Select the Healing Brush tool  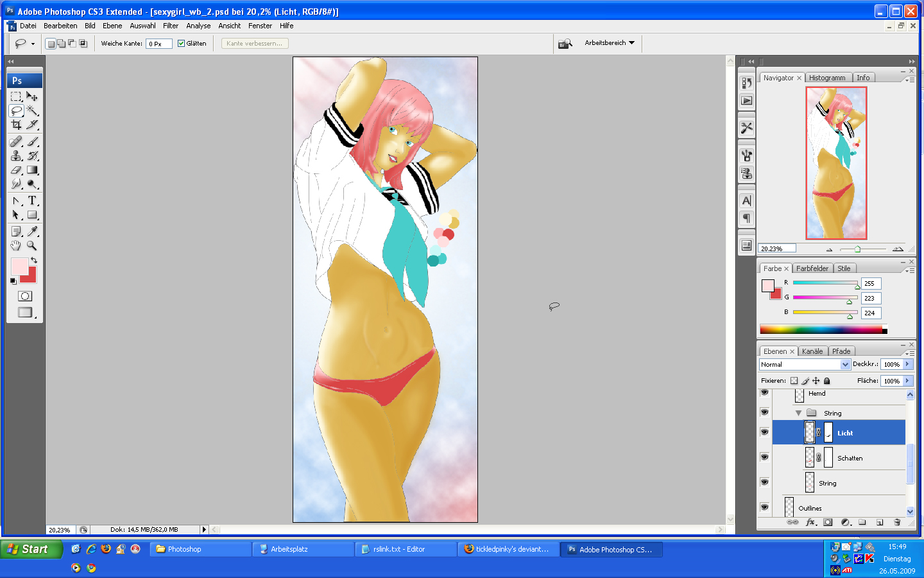[17, 141]
